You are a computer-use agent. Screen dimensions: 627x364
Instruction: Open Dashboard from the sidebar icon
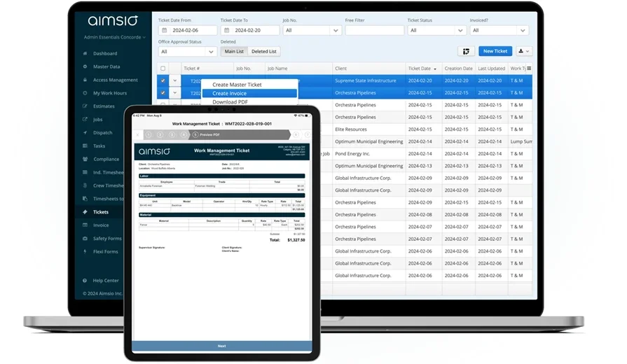[x=85, y=53]
